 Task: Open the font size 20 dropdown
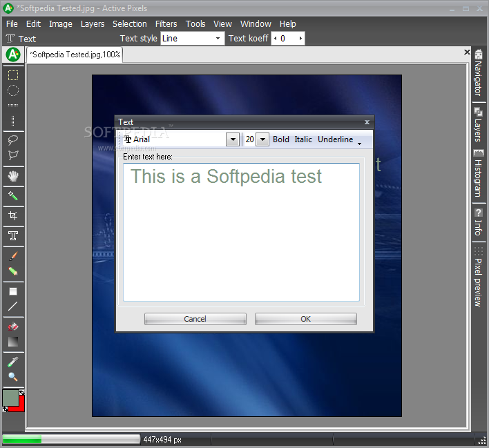pos(263,139)
